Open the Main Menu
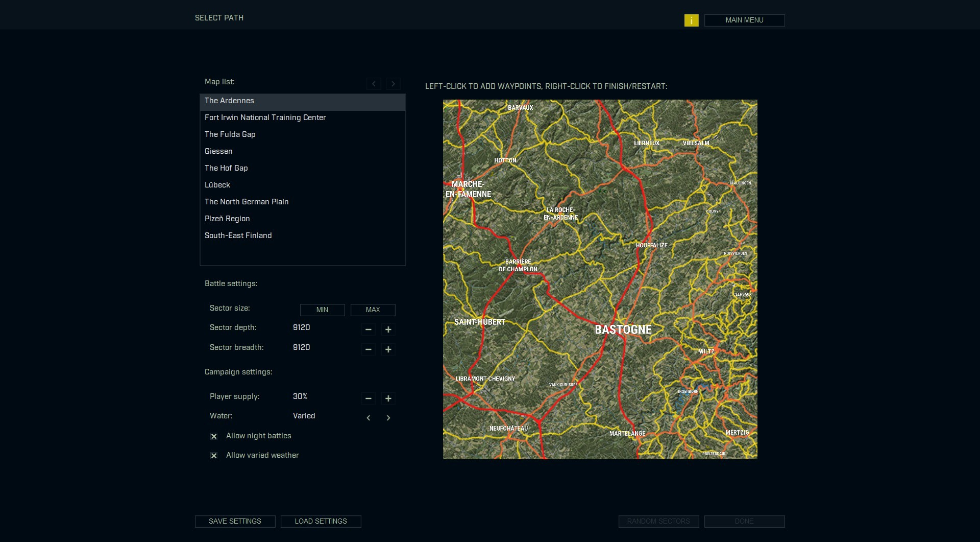 coord(744,20)
